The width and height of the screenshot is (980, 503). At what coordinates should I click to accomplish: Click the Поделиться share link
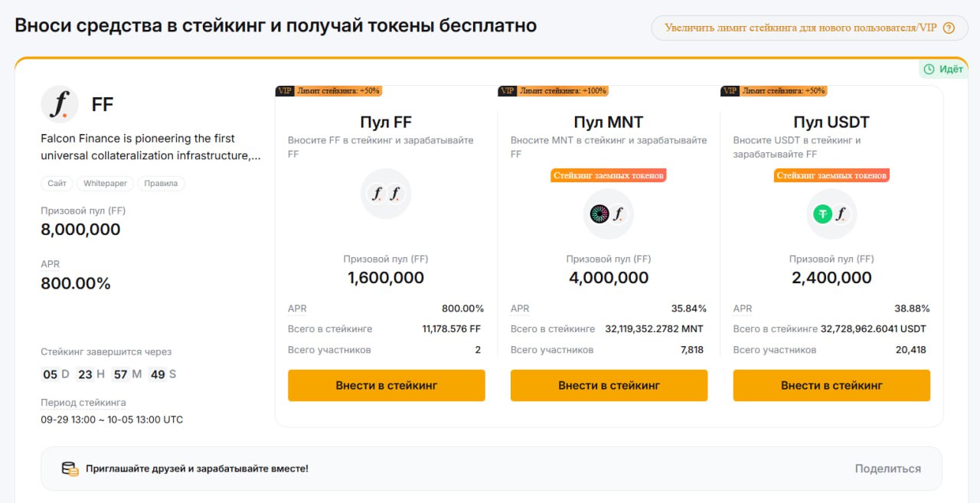(887, 469)
